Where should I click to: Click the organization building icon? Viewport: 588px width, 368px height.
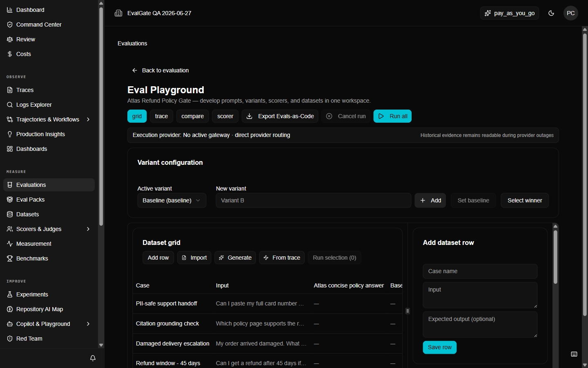coord(118,13)
